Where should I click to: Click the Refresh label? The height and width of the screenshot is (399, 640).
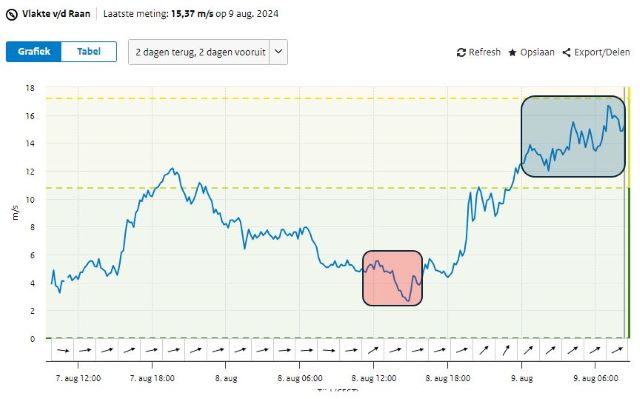coord(484,52)
